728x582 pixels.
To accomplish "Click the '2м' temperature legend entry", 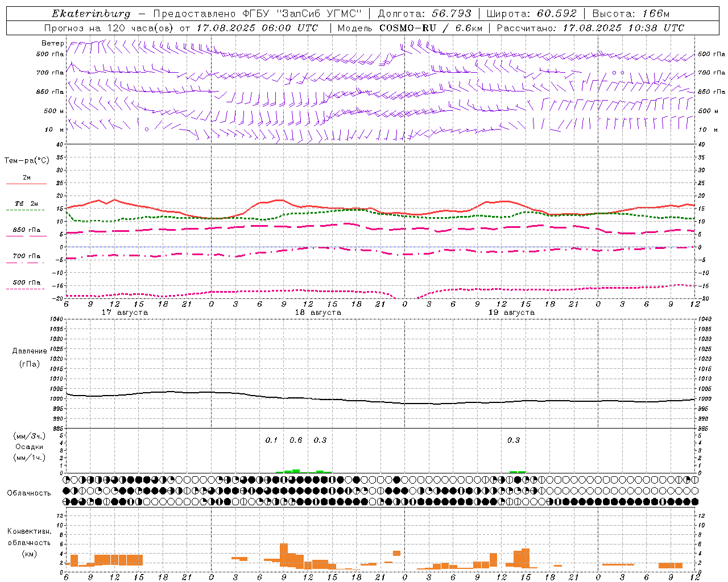I will tap(27, 178).
